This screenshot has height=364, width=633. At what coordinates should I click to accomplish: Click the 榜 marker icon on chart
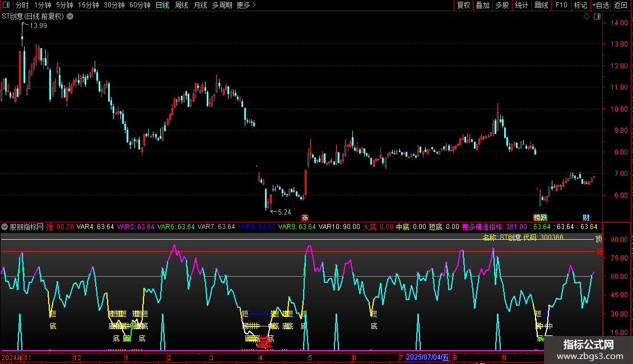click(537, 217)
